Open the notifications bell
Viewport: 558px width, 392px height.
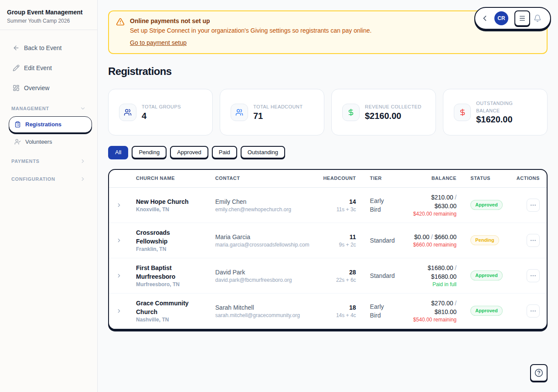538,18
